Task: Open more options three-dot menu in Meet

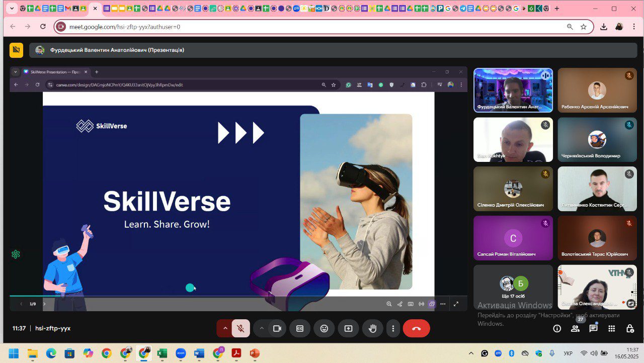Action: tap(393, 328)
